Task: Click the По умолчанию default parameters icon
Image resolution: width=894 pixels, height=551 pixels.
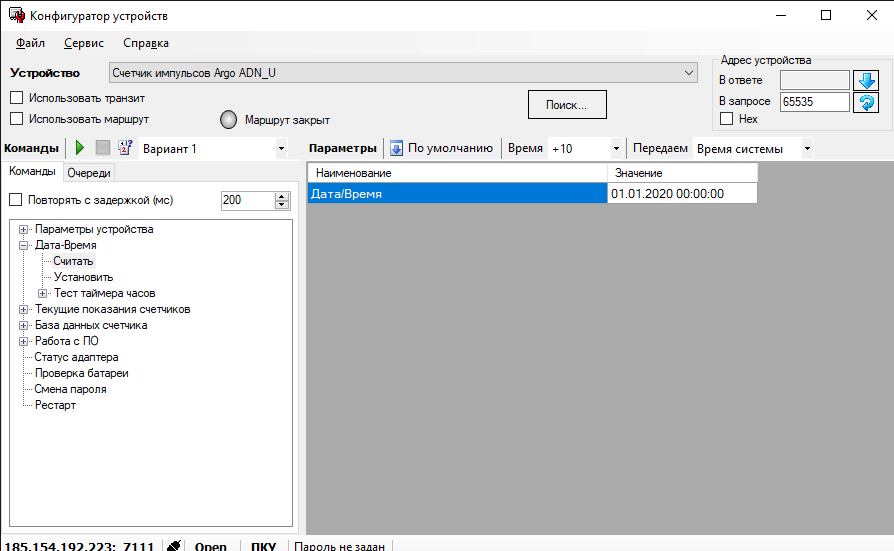Action: pos(396,148)
